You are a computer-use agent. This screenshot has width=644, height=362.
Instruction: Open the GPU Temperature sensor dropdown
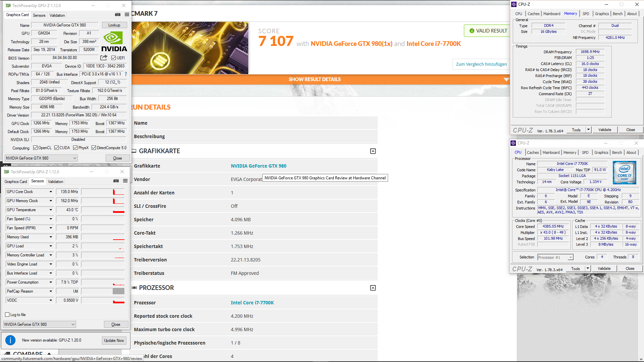point(51,210)
